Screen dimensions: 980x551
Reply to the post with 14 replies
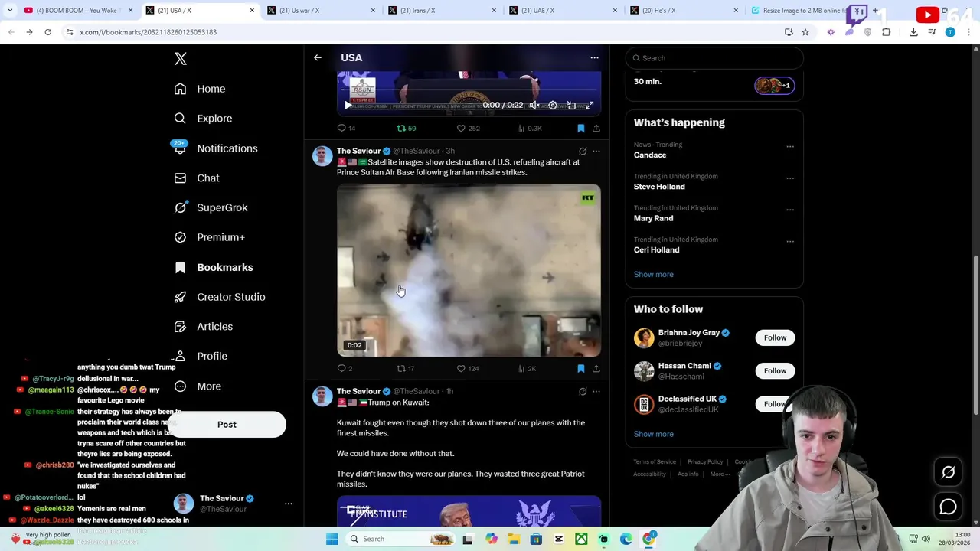point(347,129)
